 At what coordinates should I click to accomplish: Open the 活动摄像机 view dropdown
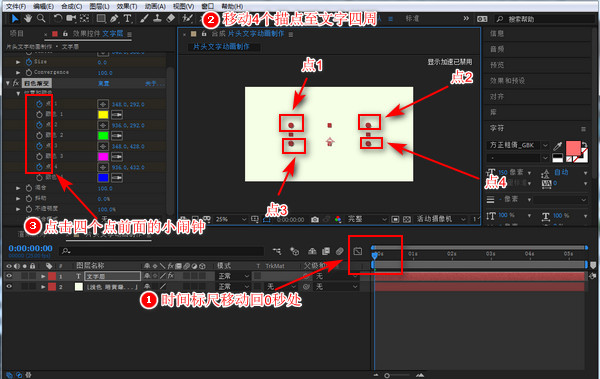pyautogui.click(x=441, y=219)
